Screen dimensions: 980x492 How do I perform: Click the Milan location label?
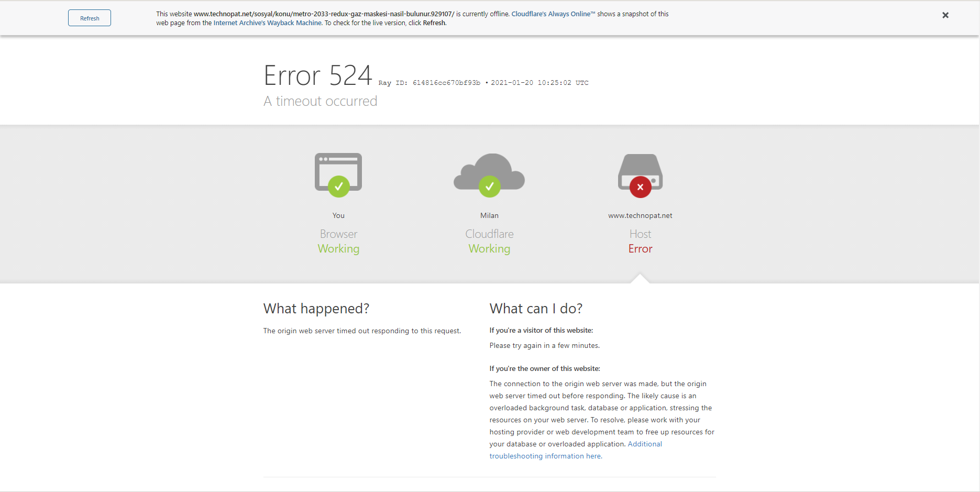click(x=489, y=215)
